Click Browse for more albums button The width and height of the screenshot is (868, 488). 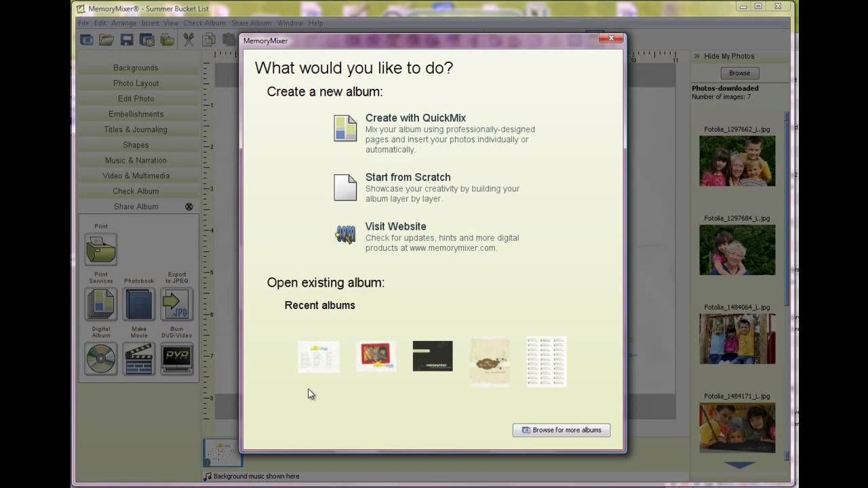(561, 430)
